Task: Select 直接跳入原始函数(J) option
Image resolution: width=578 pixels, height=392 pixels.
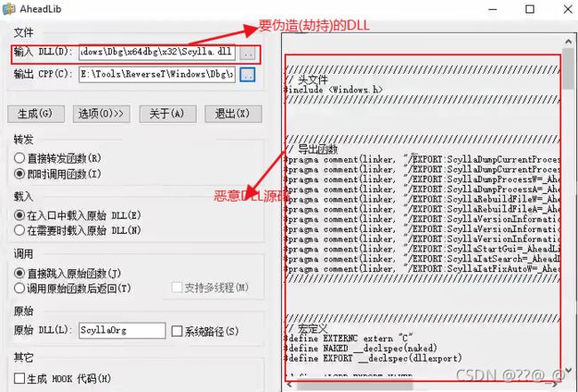Action: [x=68, y=274]
